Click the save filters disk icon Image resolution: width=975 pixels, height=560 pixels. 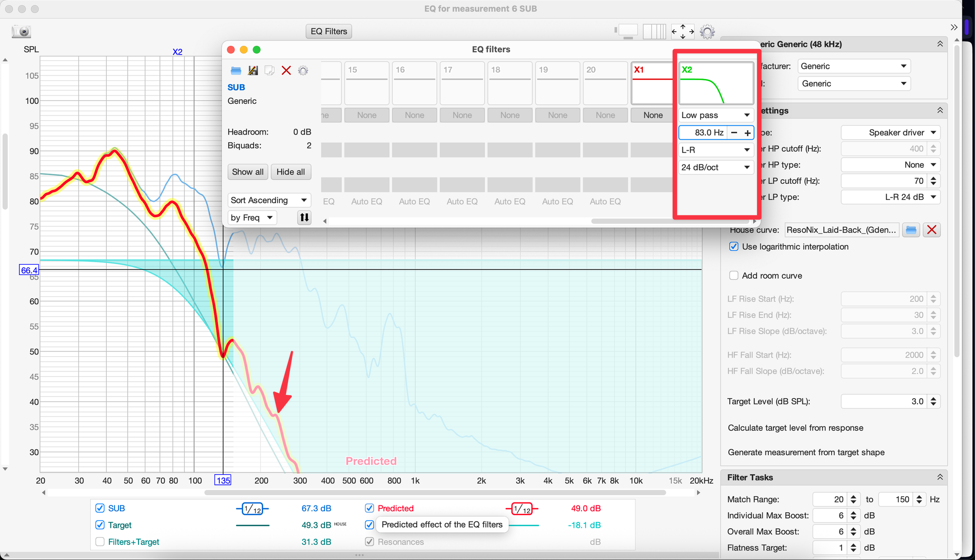(x=253, y=71)
